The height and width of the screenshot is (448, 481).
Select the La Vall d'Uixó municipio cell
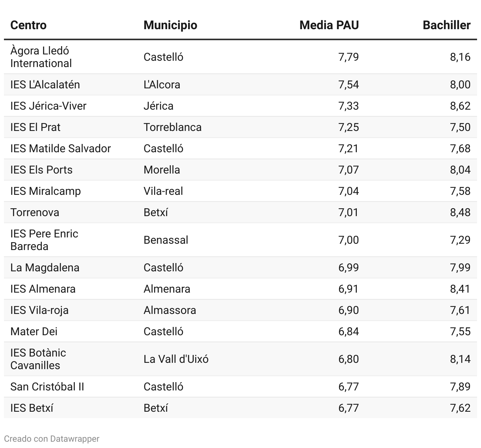pyautogui.click(x=176, y=359)
